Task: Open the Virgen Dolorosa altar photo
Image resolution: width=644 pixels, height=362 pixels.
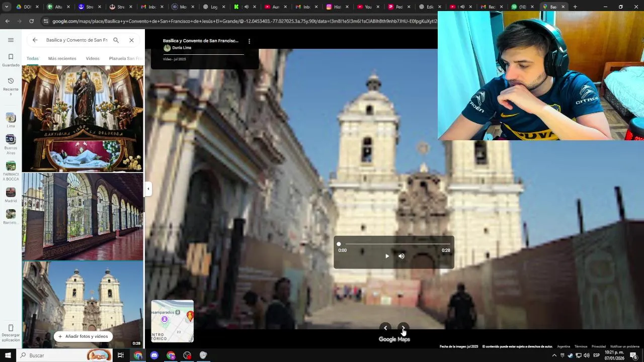Action: point(83,119)
